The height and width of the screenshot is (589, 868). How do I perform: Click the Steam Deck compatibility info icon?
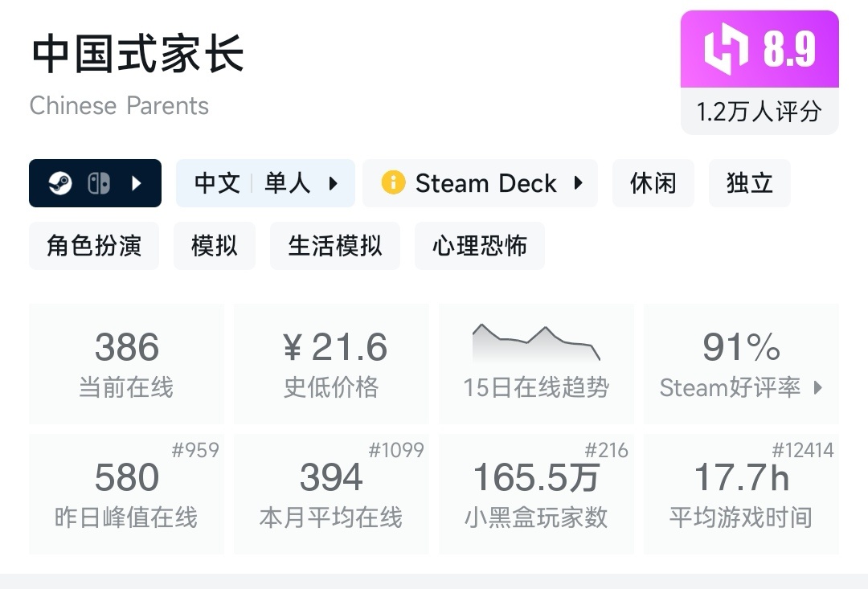point(394,183)
